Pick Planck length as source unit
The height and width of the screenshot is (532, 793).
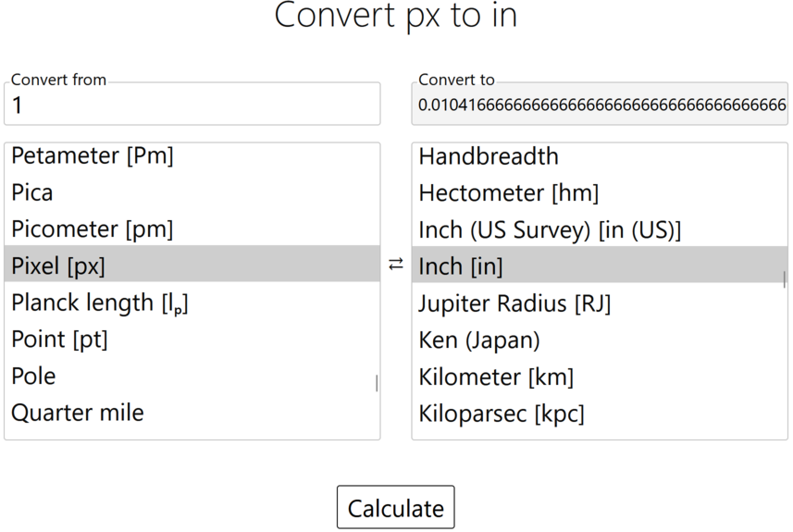(x=100, y=303)
